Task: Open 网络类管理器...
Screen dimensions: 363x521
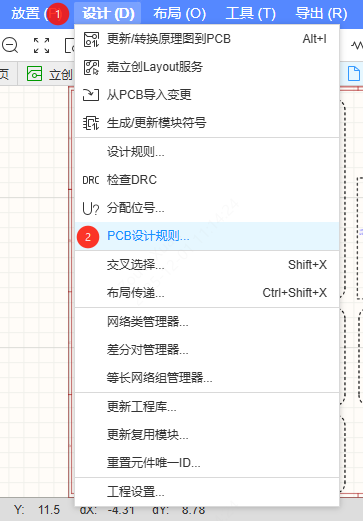Action: [207, 322]
